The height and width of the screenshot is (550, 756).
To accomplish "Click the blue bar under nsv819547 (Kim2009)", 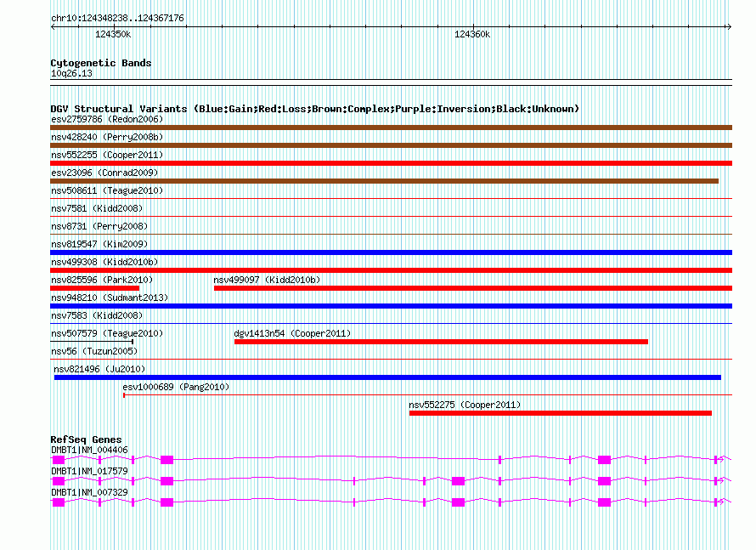I will point(391,252).
